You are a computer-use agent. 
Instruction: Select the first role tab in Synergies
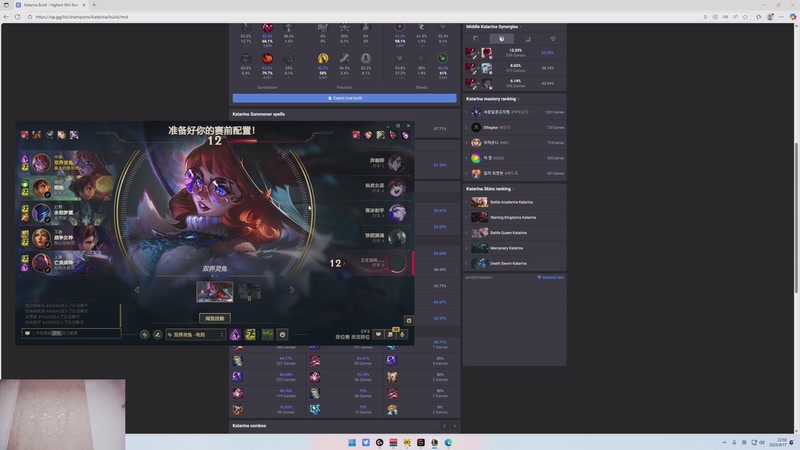click(x=476, y=39)
